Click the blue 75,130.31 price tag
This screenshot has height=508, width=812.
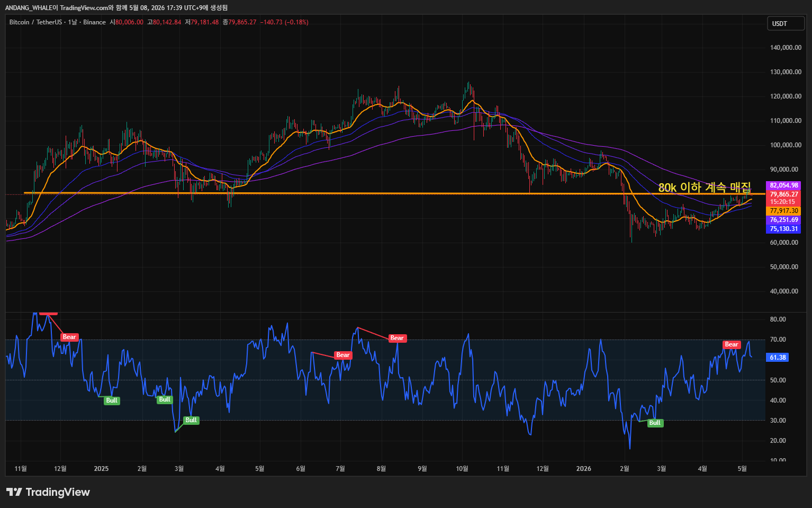(x=783, y=229)
